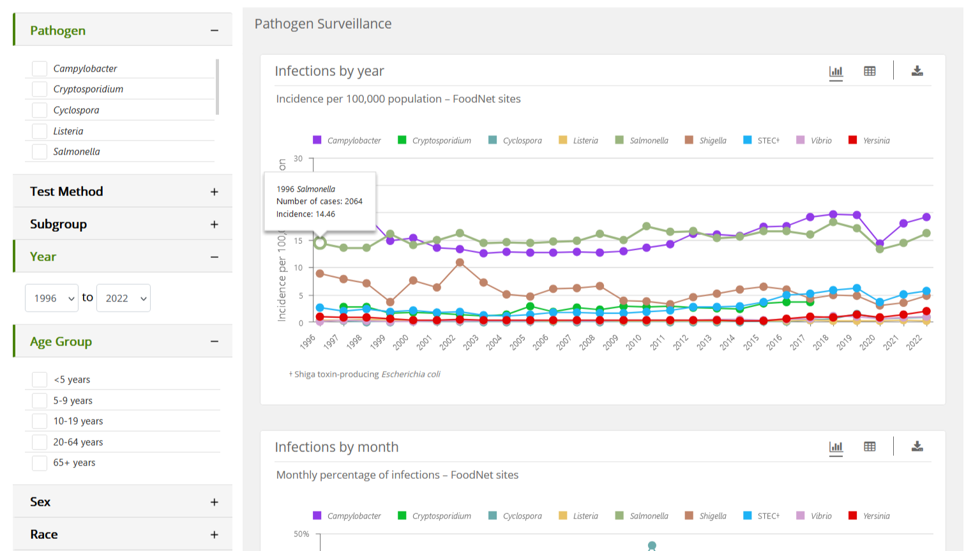This screenshot has height=551, width=980.
Task: Click the Year section header
Action: 123,256
